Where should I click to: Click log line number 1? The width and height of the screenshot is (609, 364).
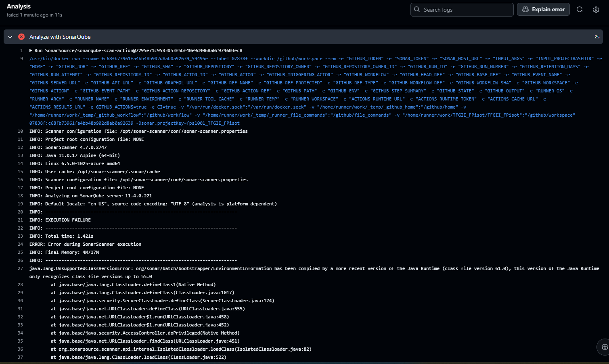tap(21, 50)
